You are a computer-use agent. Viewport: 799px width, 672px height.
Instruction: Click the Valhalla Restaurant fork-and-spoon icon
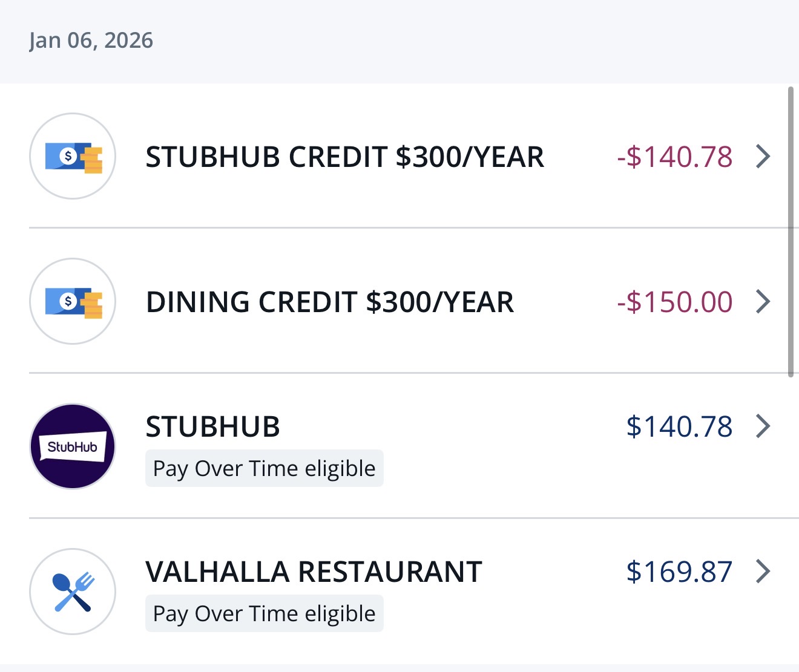[x=73, y=592]
